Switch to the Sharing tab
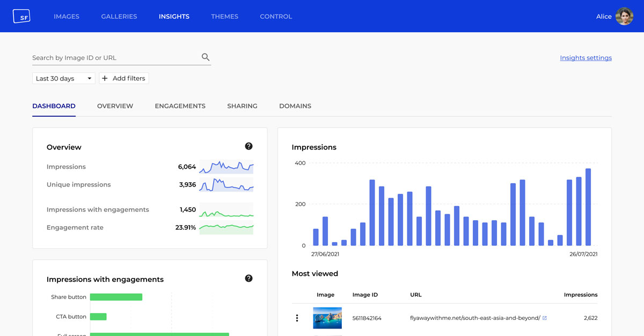This screenshot has width=644, height=336. click(x=242, y=106)
